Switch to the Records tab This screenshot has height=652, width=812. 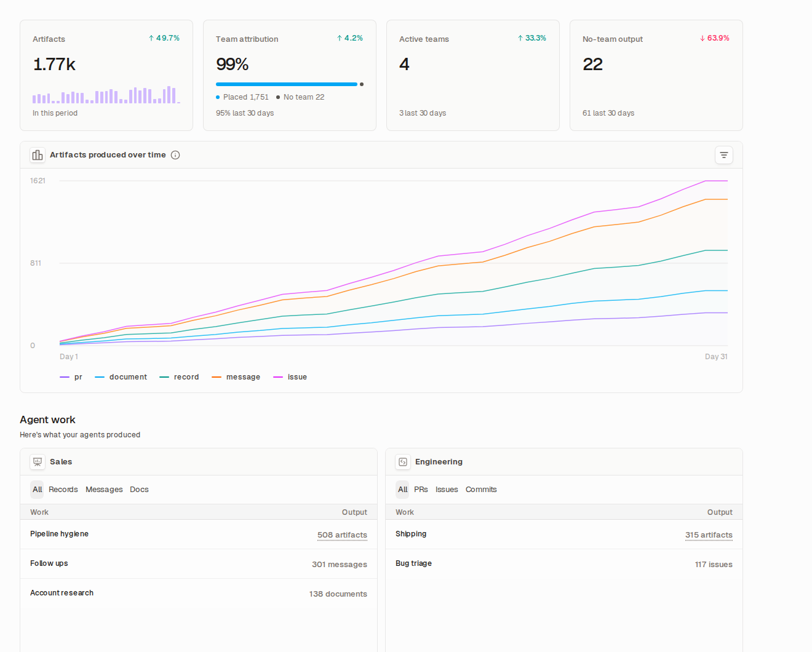click(63, 490)
